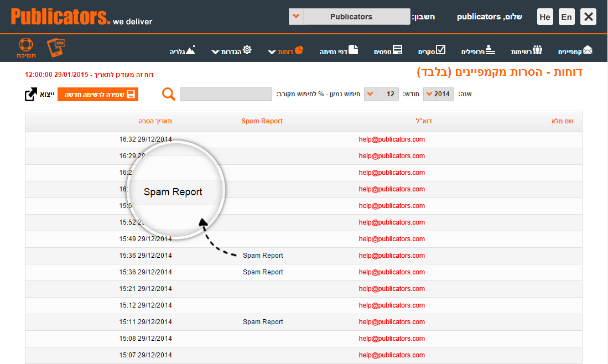608x364 pixels.
Task: Go to Landing pages (דפי נחיתה)
Action: (x=339, y=51)
